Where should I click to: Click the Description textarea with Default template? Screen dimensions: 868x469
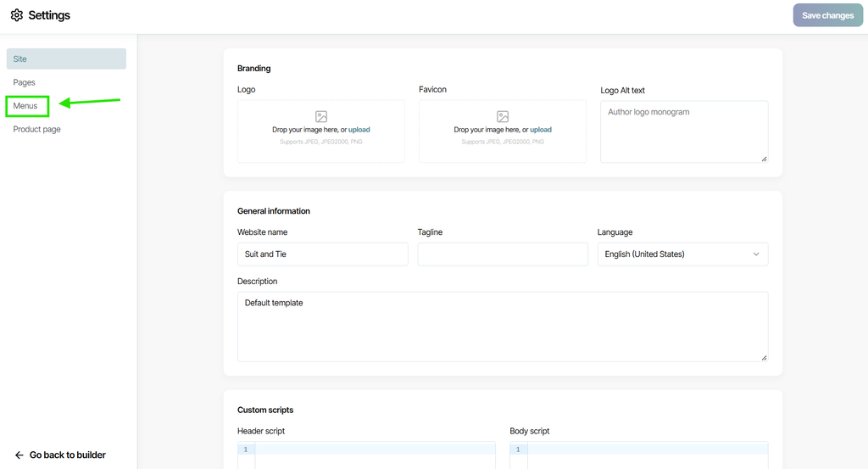coord(503,327)
